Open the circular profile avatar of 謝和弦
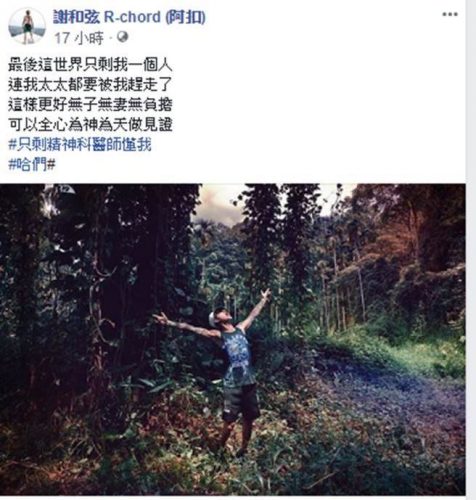Screen dimensions: 476x500 click(27, 26)
